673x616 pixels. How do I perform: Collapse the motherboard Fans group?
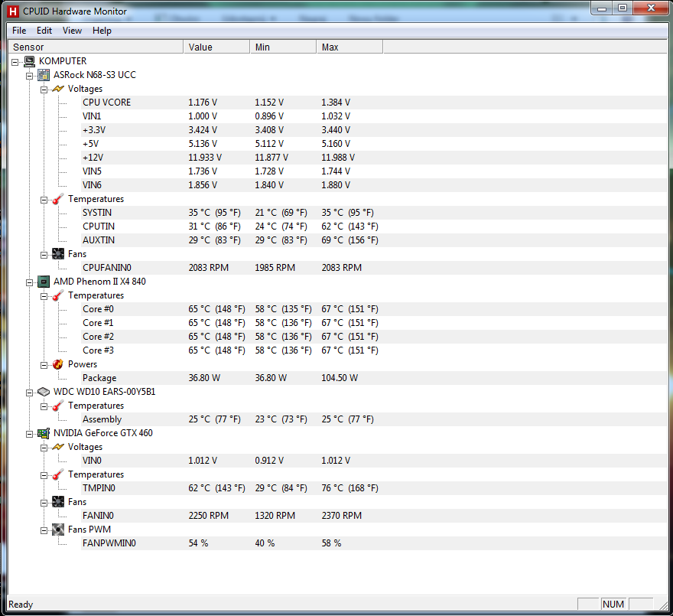tap(44, 255)
